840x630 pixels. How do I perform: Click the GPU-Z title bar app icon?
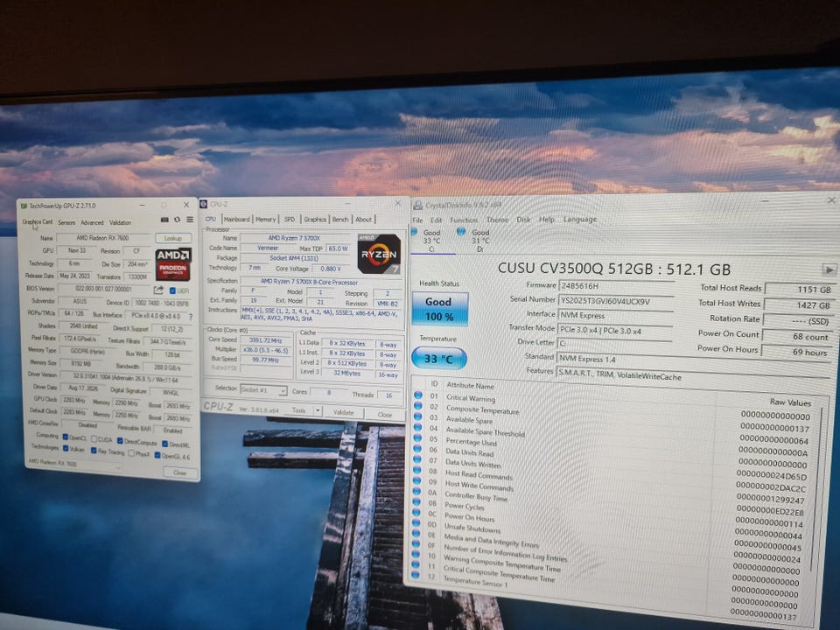pyautogui.click(x=24, y=206)
